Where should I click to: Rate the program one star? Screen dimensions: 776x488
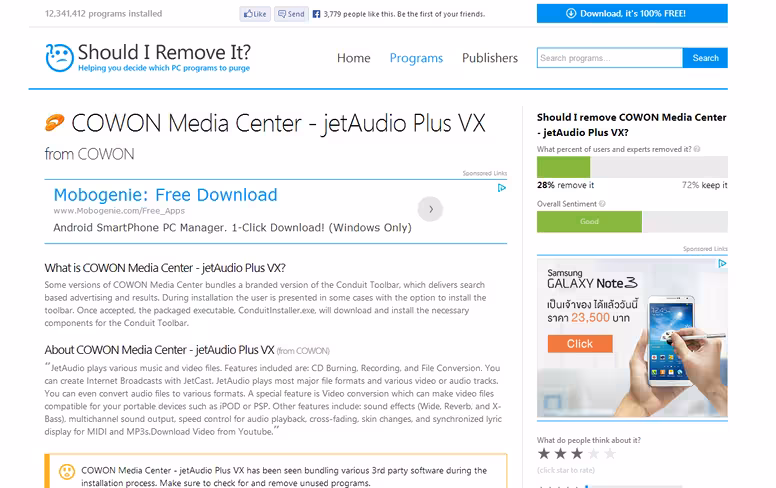click(544, 453)
